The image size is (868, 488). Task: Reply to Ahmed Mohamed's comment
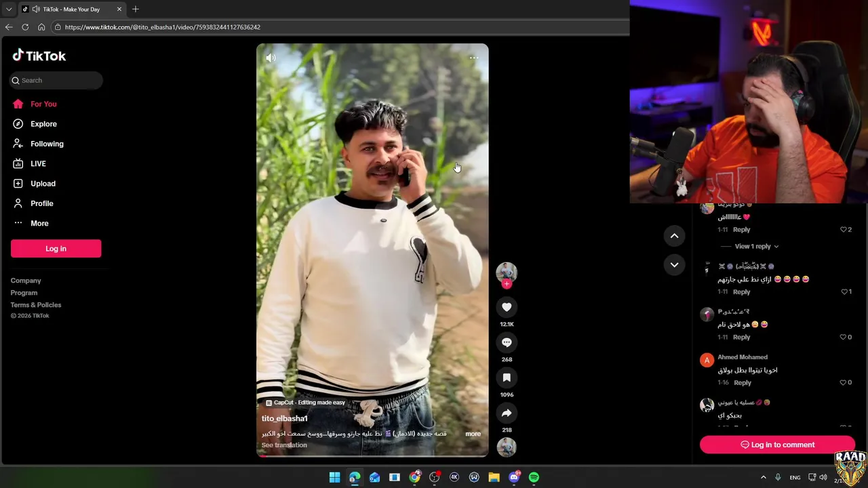click(743, 383)
